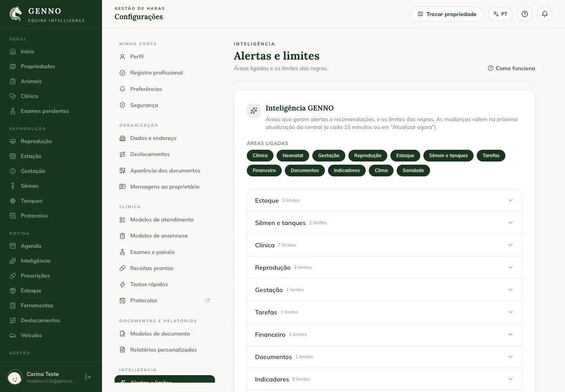
Task: Toggle the Clínica area chip
Action: click(260, 156)
